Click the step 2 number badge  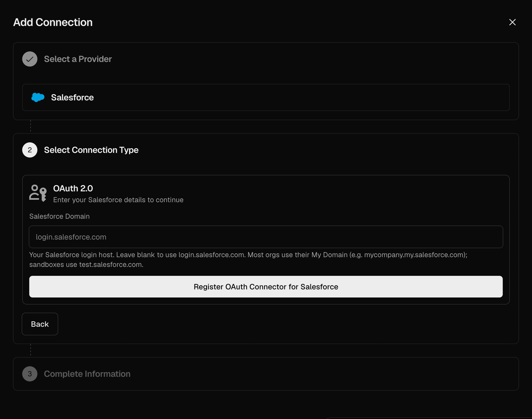coord(30,150)
